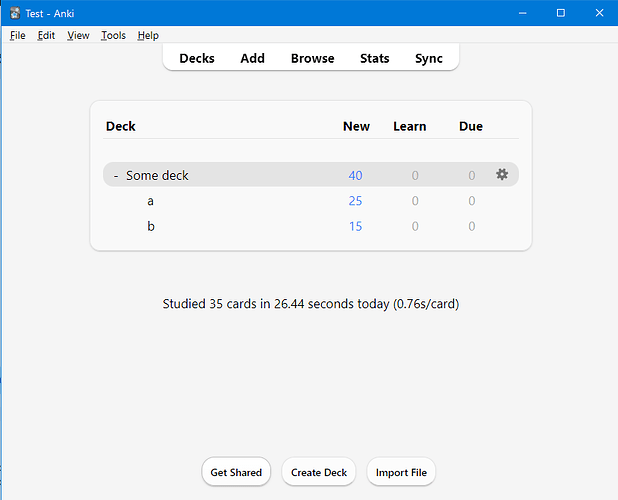Click the Deck column header
This screenshot has width=618, height=500.
tap(121, 126)
